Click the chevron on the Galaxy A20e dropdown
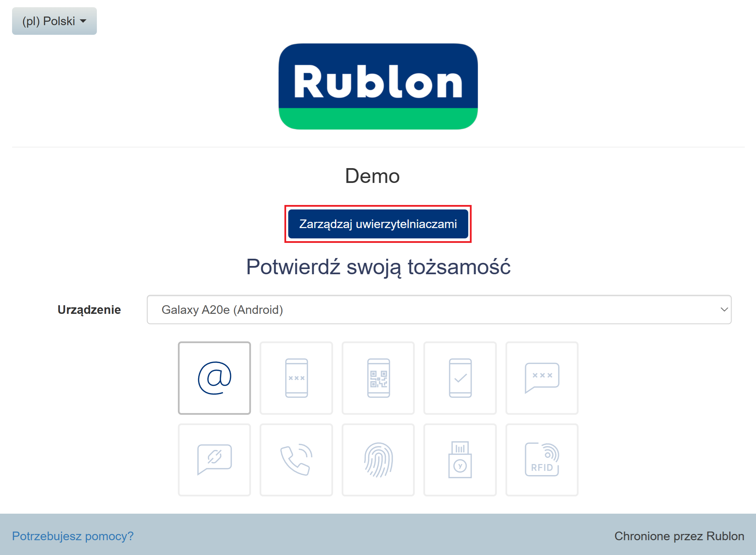756x555 pixels. (724, 309)
